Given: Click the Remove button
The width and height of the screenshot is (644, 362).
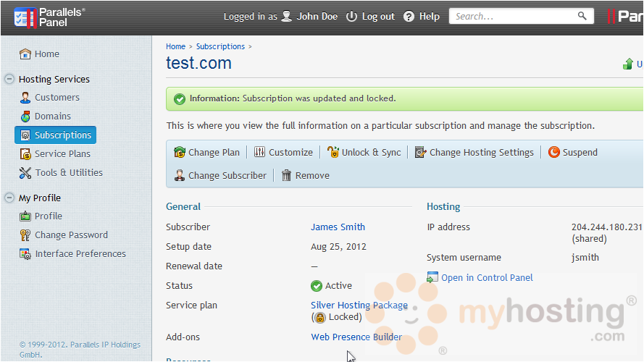Looking at the screenshot, I should (305, 175).
